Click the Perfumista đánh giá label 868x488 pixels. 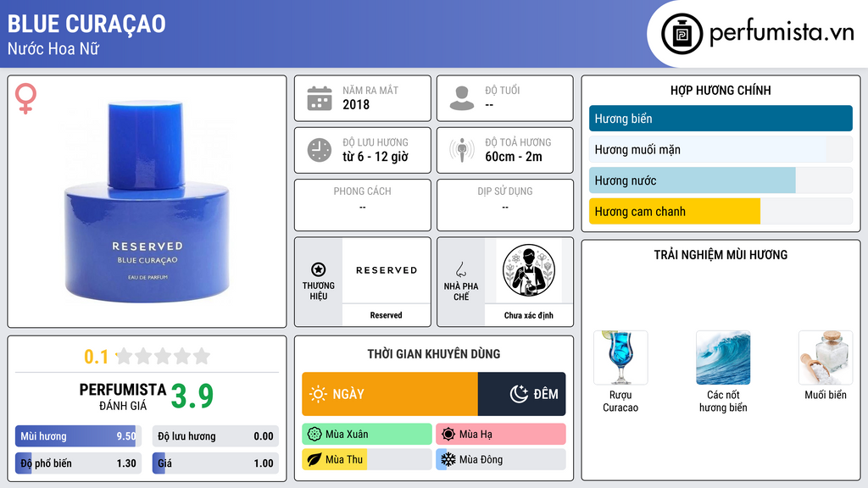coord(123,396)
